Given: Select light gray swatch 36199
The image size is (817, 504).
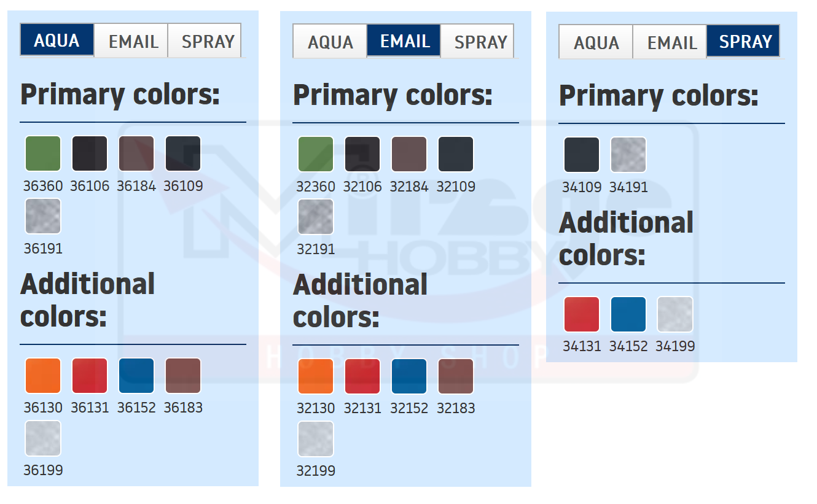Looking at the screenshot, I should pyautogui.click(x=43, y=438).
